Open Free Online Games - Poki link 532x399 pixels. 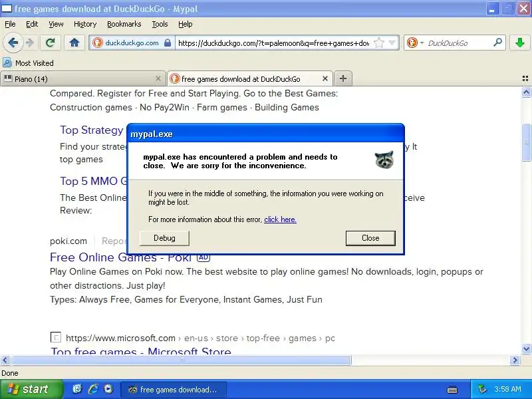(x=121, y=257)
